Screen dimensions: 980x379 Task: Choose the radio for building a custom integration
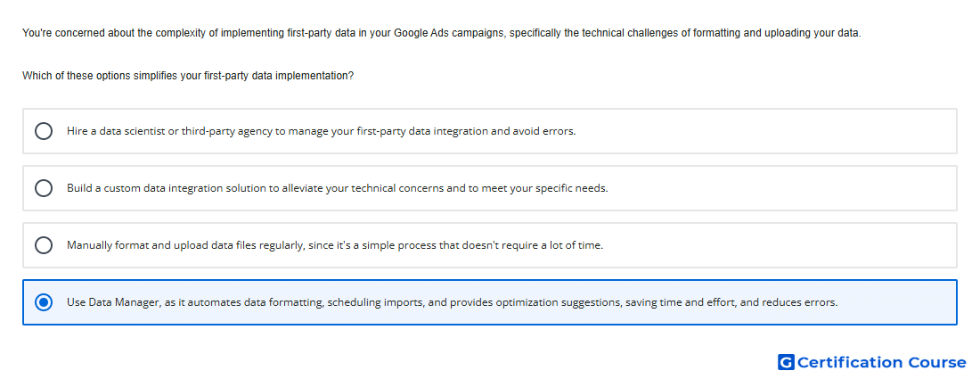[x=43, y=188]
